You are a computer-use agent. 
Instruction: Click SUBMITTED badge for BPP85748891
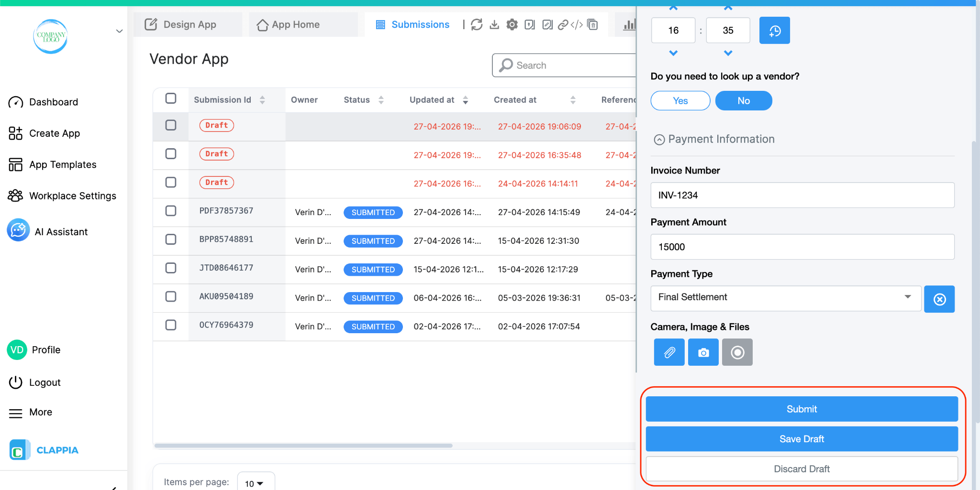373,241
